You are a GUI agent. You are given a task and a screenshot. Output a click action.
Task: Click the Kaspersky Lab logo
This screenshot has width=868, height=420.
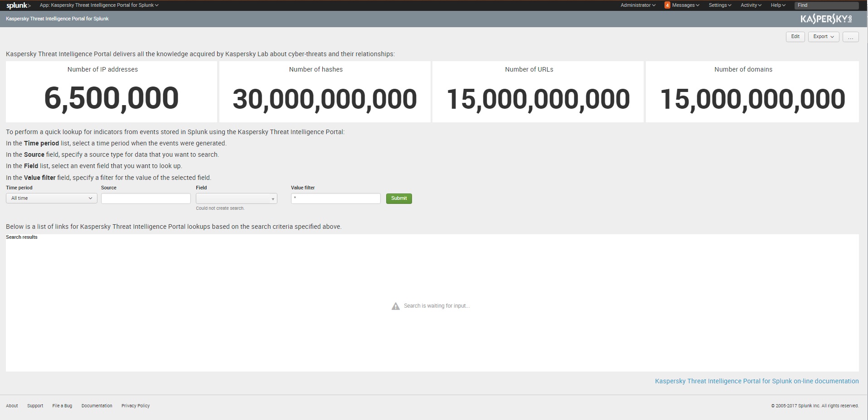[x=826, y=19]
